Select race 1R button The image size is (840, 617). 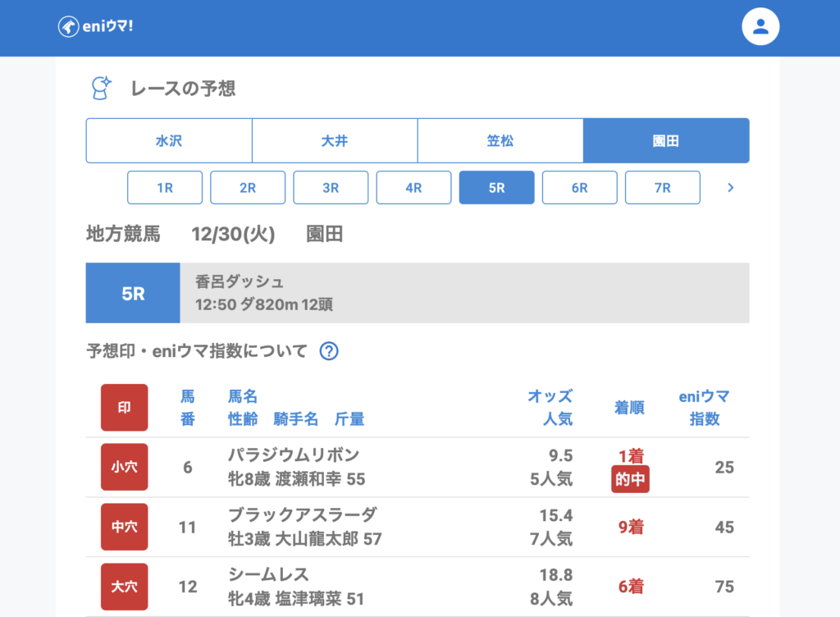coord(165,188)
